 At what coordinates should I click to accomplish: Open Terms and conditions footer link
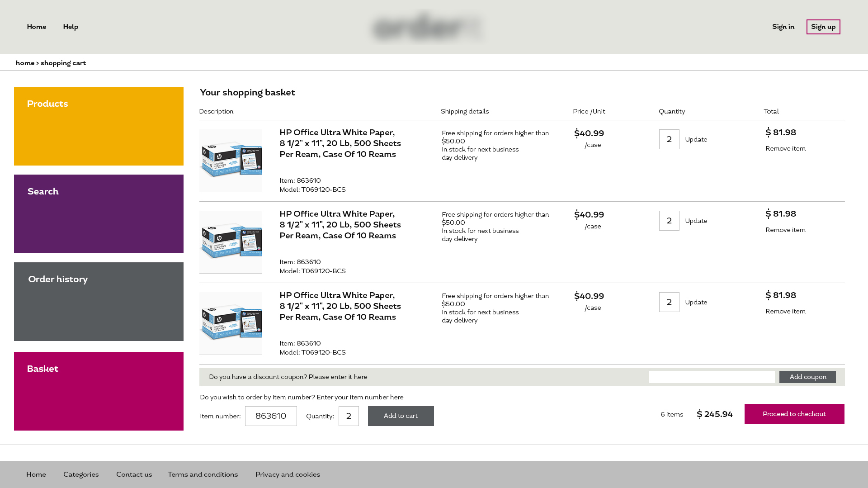[x=203, y=474]
